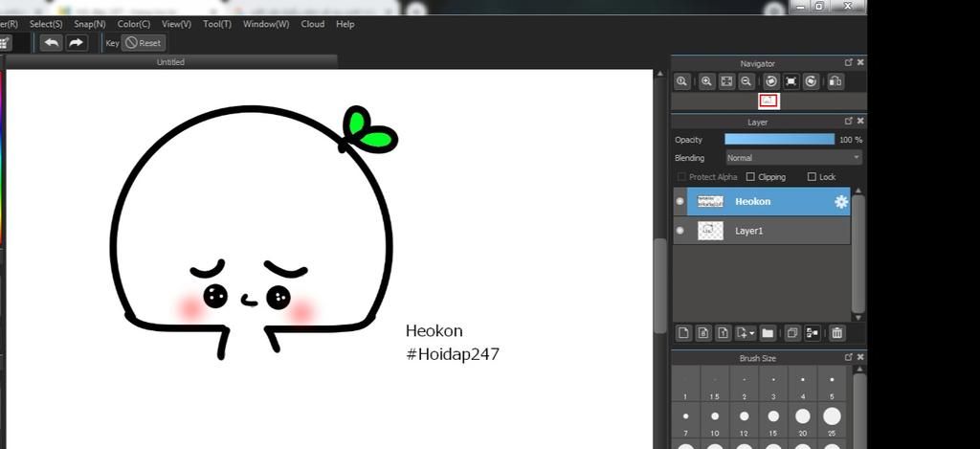The image size is (980, 449).
Task: Select brush size 2
Action: (x=745, y=383)
